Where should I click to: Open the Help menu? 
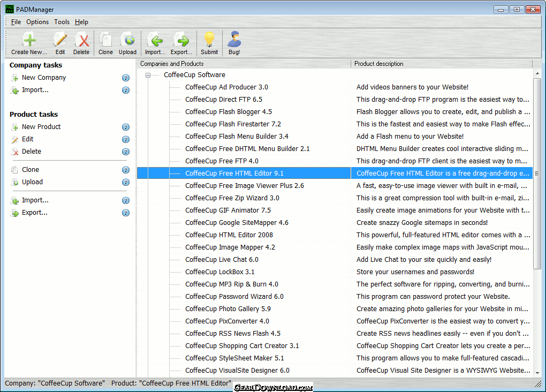pyautogui.click(x=81, y=22)
